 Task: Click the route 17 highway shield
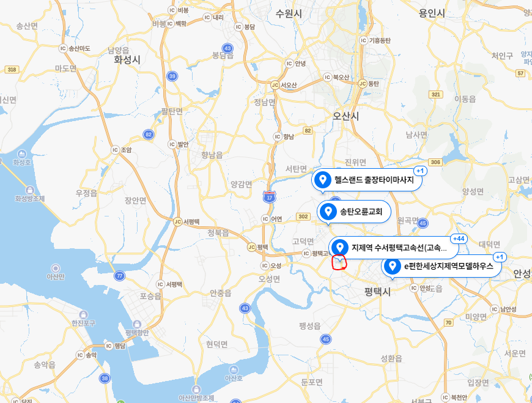[270, 197]
